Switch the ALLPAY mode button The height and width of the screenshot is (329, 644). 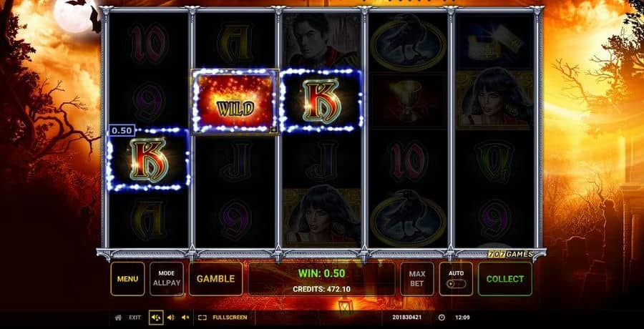click(x=166, y=279)
